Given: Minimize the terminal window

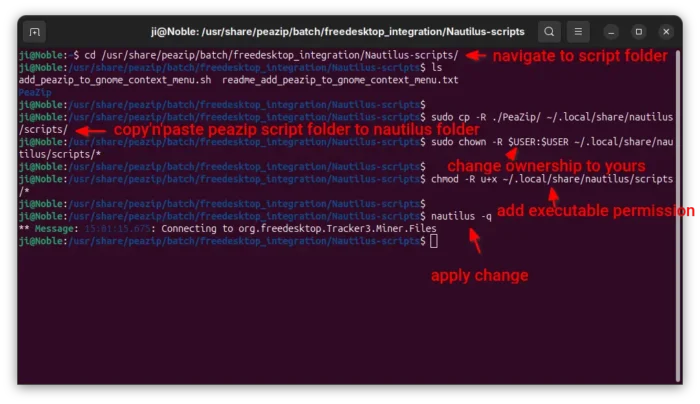Looking at the screenshot, I should tap(611, 32).
